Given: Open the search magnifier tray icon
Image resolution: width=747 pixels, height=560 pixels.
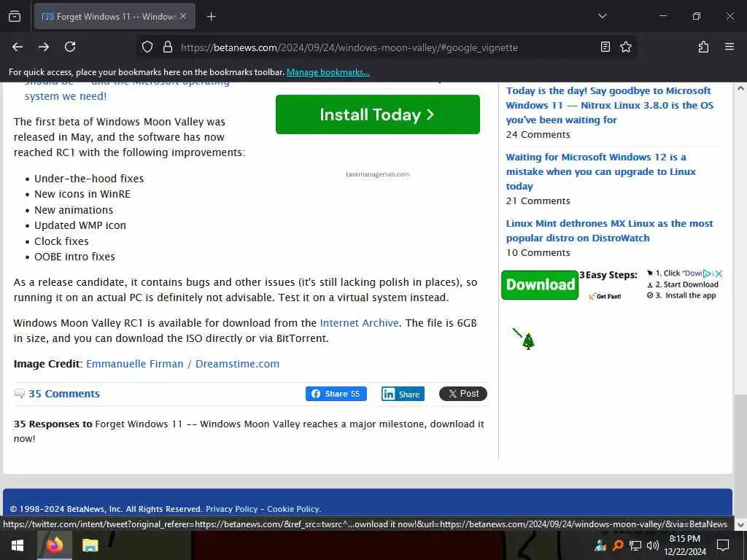Looking at the screenshot, I should pos(618,545).
